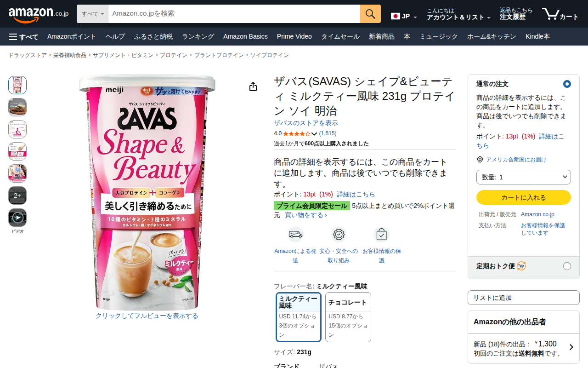Viewport: 588px width, 368px height.
Task: Click the star rating icons
Action: coord(296,134)
